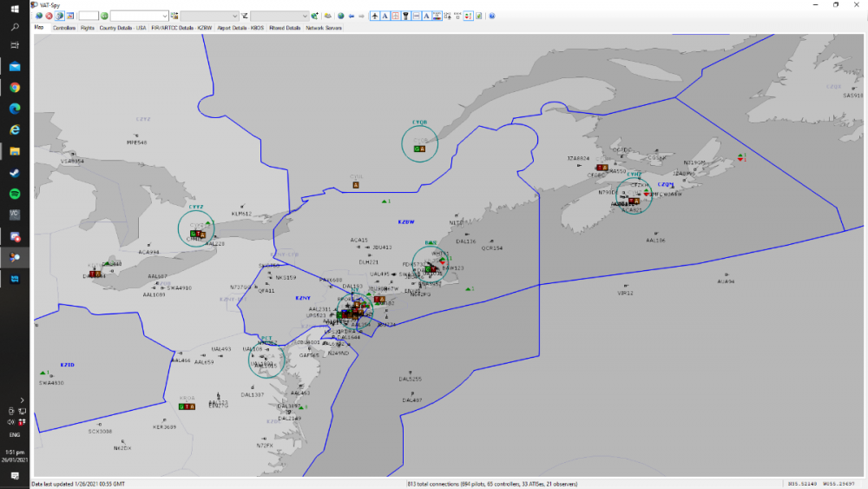Click the dotted bracket icon in the toolbar
The height and width of the screenshot is (489, 868).
pyautogui.click(x=457, y=16)
